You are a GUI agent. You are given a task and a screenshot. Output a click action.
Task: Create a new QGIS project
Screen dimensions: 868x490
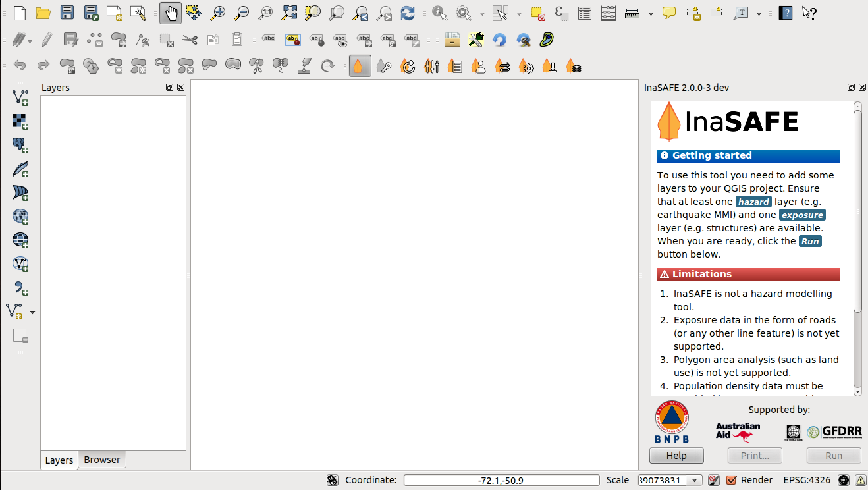pyautogui.click(x=20, y=13)
